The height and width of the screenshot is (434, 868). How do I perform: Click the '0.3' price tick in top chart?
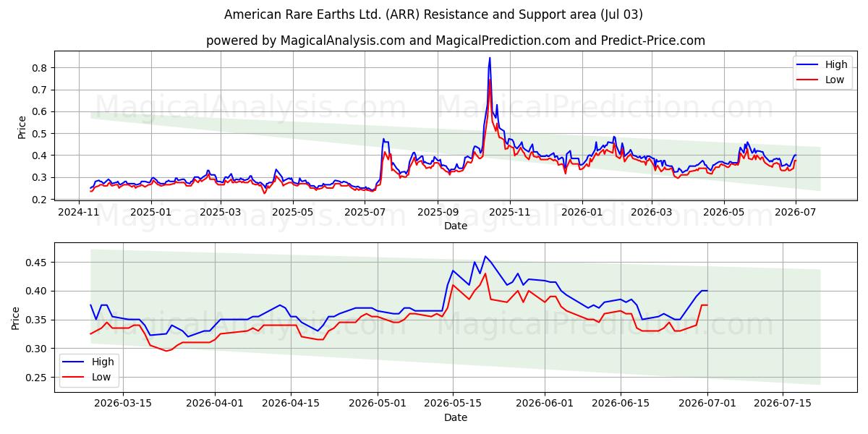41,177
